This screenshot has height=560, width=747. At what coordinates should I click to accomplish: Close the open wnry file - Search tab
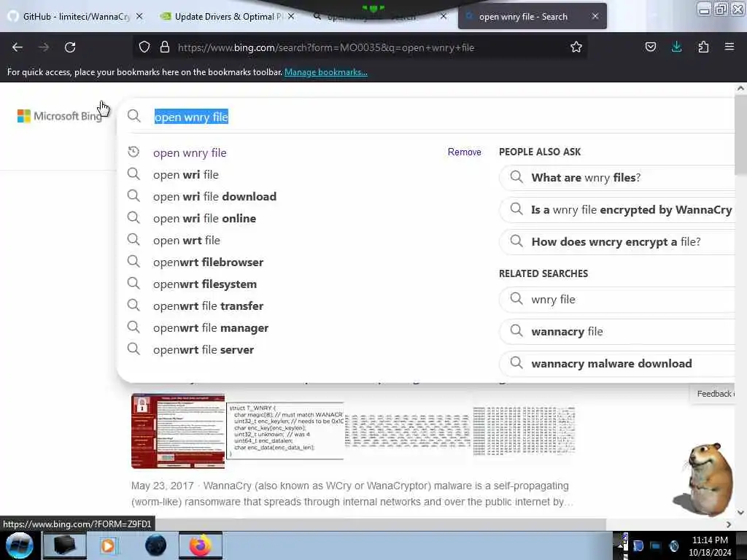[595, 16]
